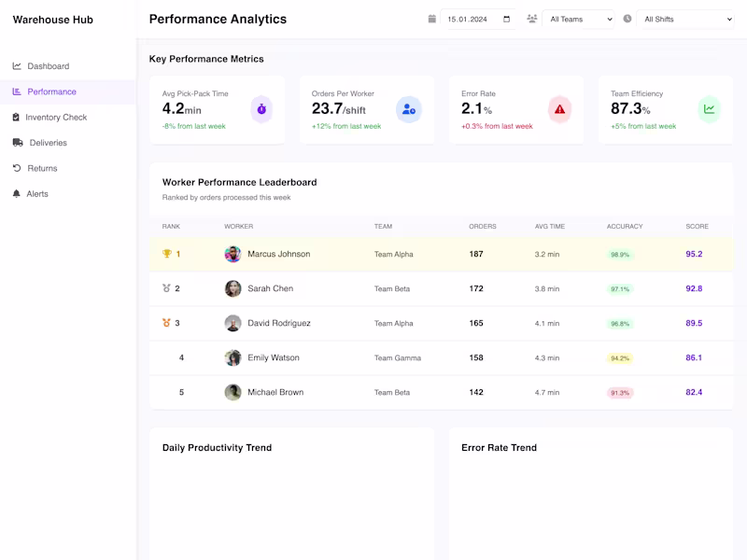The image size is (747, 560).
Task: Open the All Shifts dropdown
Action: pyautogui.click(x=687, y=18)
